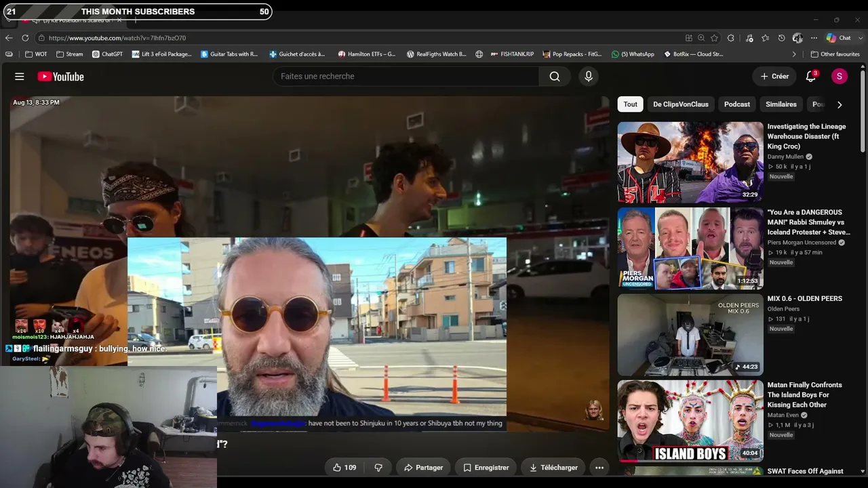Open the browser profile picture
Image resolution: width=868 pixels, height=488 pixels.
click(798, 38)
